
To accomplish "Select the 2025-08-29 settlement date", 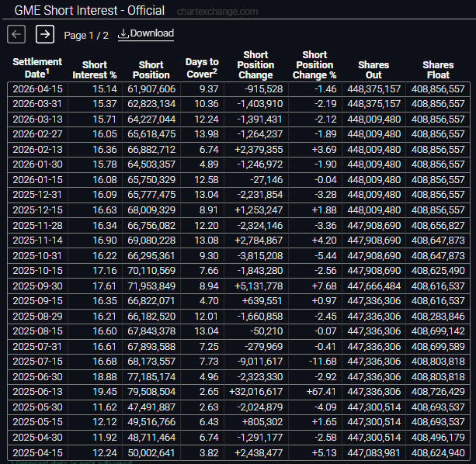I will (x=37, y=317).
